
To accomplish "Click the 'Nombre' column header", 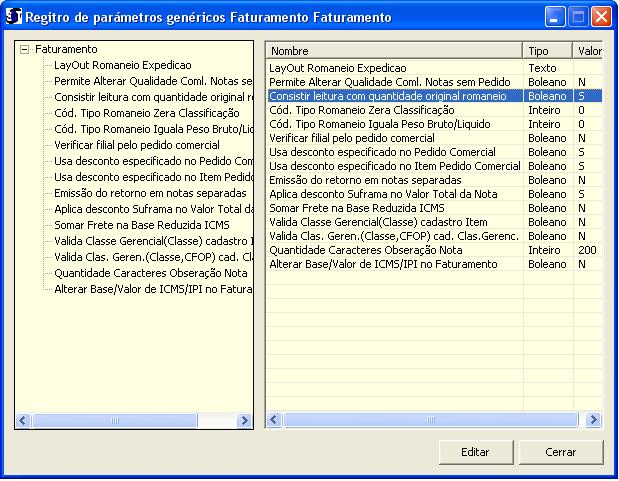I will point(393,50).
